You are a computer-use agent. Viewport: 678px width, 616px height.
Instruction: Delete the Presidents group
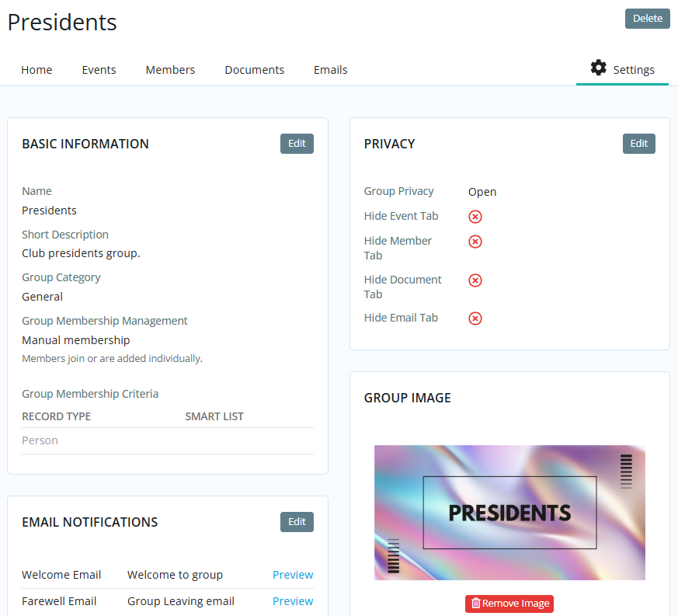tap(647, 19)
